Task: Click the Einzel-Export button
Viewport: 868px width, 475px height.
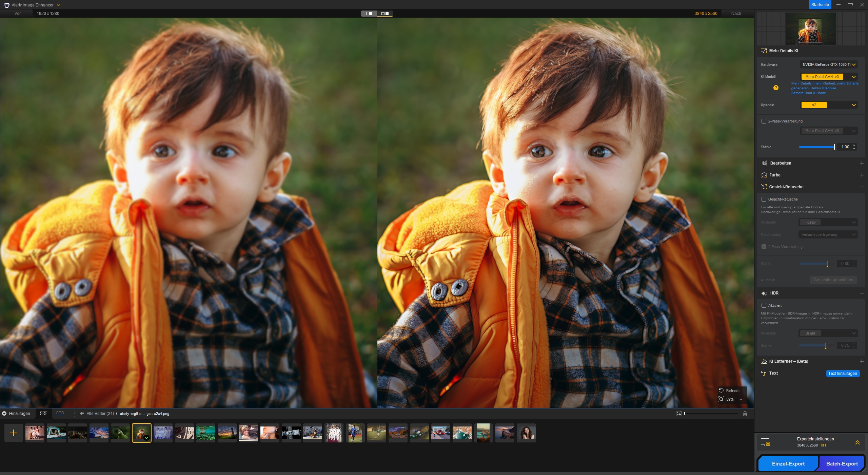Action: 788,464
